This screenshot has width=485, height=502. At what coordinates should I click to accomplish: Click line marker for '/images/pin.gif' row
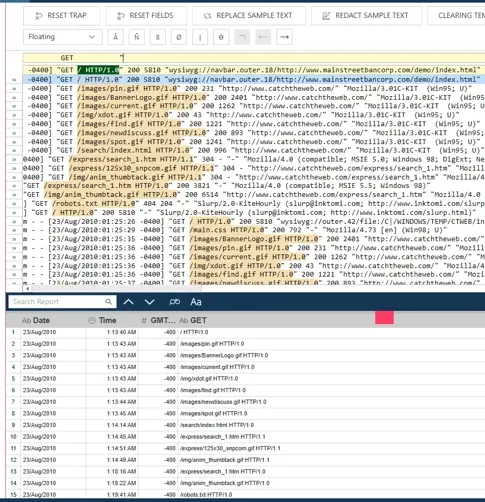[14, 89]
